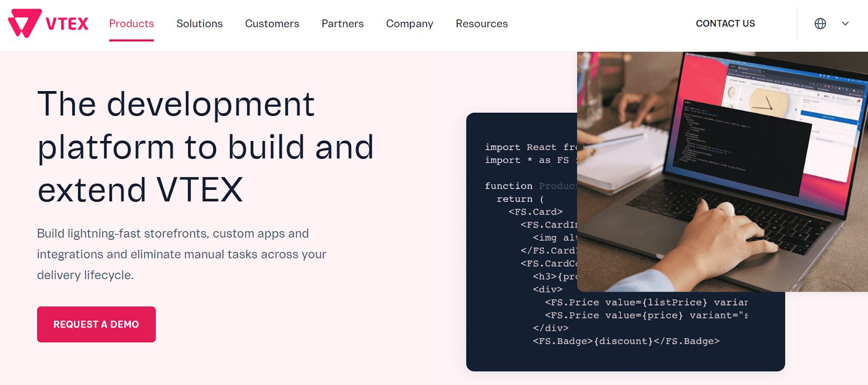Open the Products menu
This screenshot has height=385, width=868.
coord(131,23)
